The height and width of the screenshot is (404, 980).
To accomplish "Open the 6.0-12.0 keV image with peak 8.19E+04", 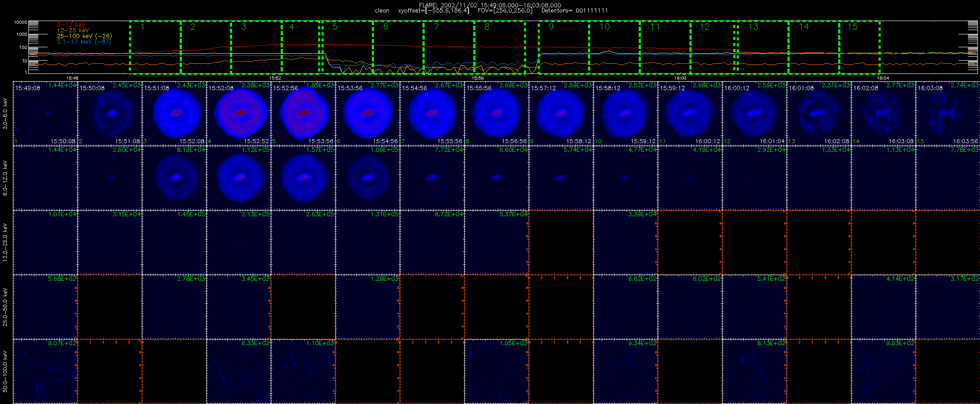I will (175, 178).
